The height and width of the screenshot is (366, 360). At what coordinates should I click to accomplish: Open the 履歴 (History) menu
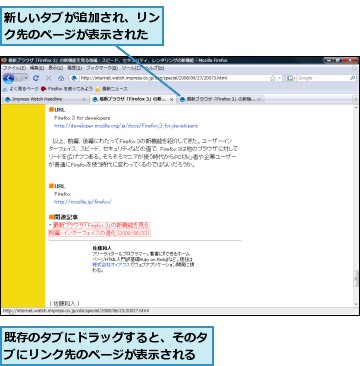pyautogui.click(x=75, y=68)
